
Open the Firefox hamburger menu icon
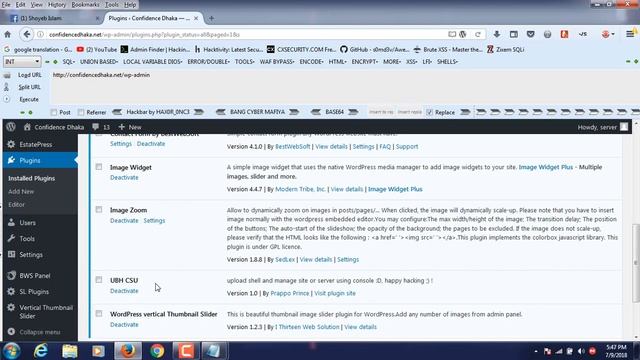coord(630,34)
